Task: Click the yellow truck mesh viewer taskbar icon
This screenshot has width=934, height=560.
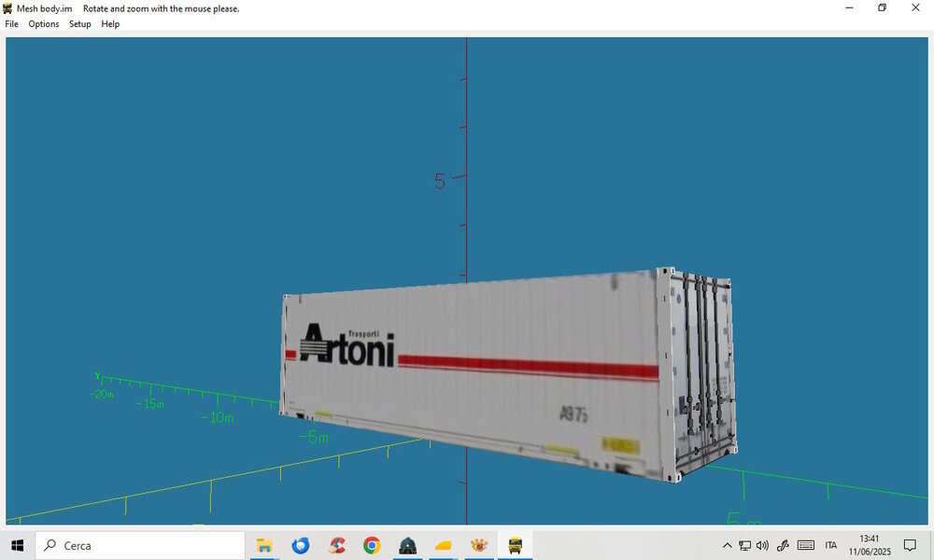Action: (516, 545)
